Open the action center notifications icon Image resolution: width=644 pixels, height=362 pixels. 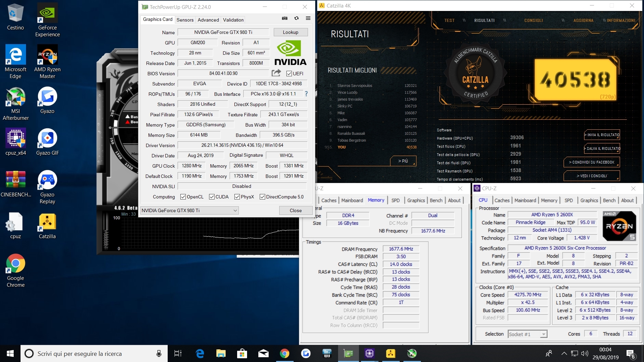coord(631,353)
